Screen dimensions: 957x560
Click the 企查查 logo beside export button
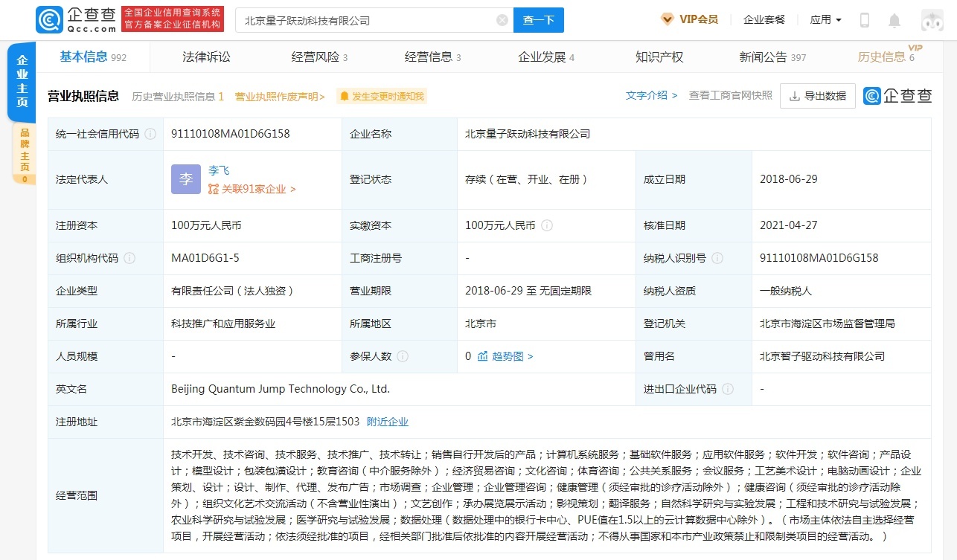click(x=897, y=95)
